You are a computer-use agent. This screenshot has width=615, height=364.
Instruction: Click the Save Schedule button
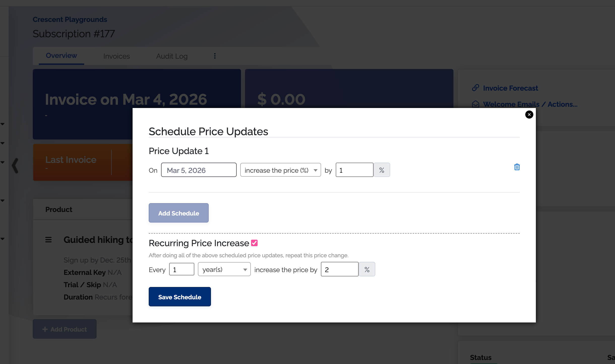click(179, 297)
